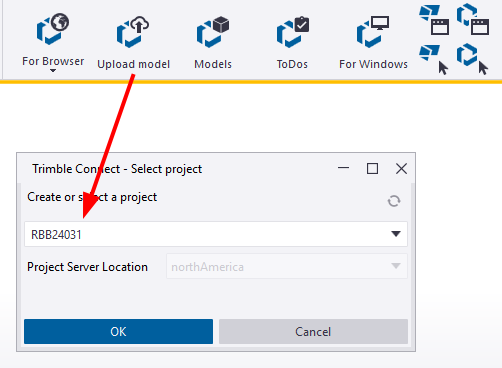The image size is (502, 368).
Task: Expand the For Browser dropdown arrow
Action: 53,71
